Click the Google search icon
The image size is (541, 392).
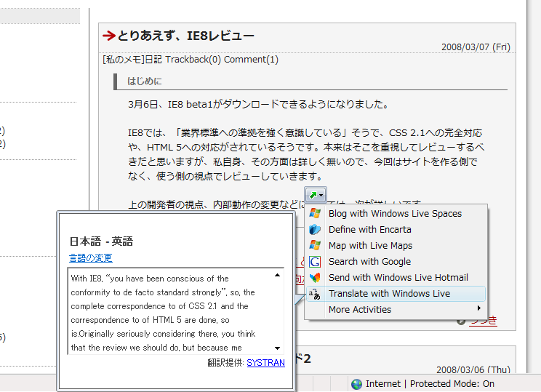point(315,262)
